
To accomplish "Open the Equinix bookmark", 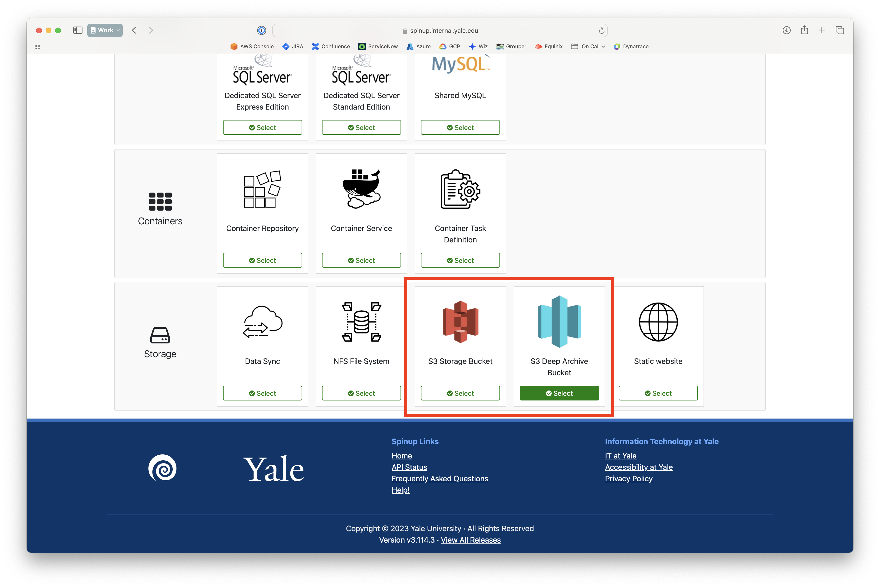I will (548, 47).
